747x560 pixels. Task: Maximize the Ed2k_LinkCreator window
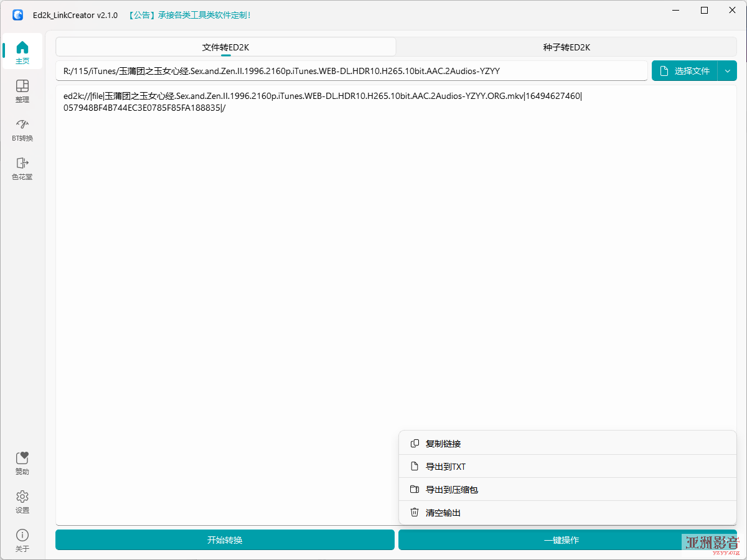[x=704, y=10]
